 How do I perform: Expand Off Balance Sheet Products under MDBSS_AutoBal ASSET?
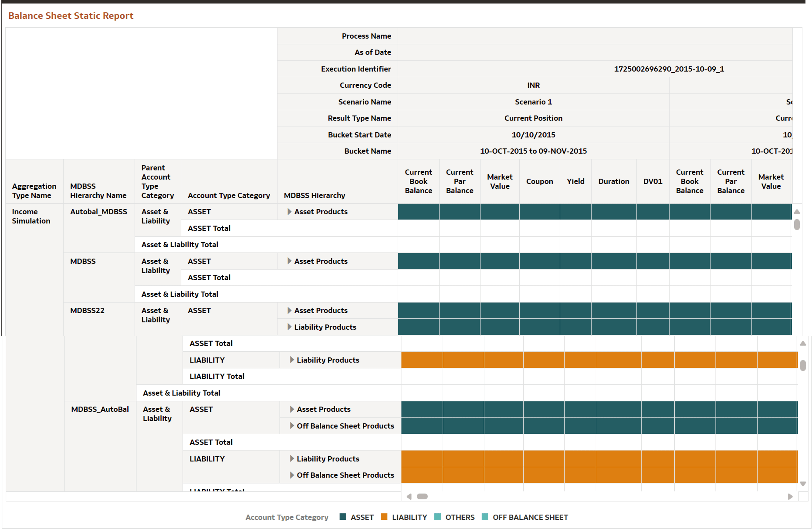pos(292,426)
